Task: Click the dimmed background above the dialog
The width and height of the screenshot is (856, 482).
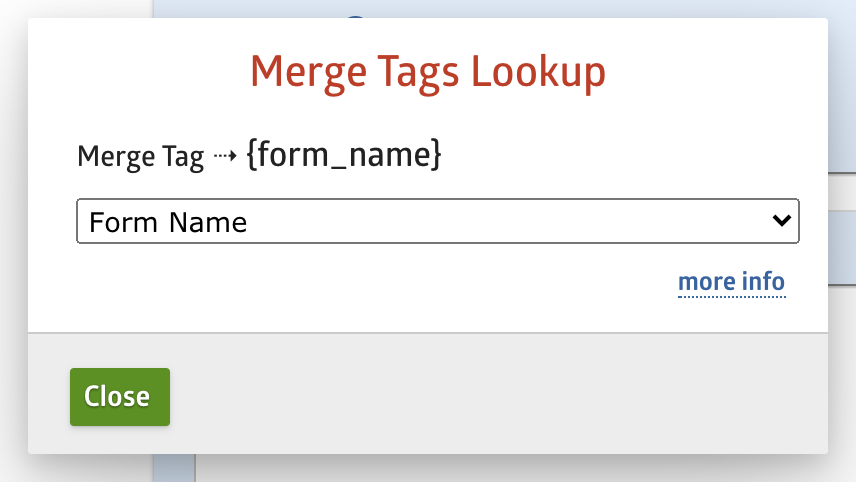Action: click(x=500, y=8)
